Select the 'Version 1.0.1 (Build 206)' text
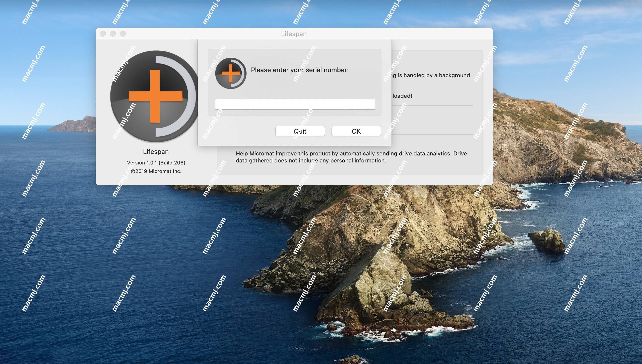This screenshot has width=642, height=364. pyautogui.click(x=156, y=163)
